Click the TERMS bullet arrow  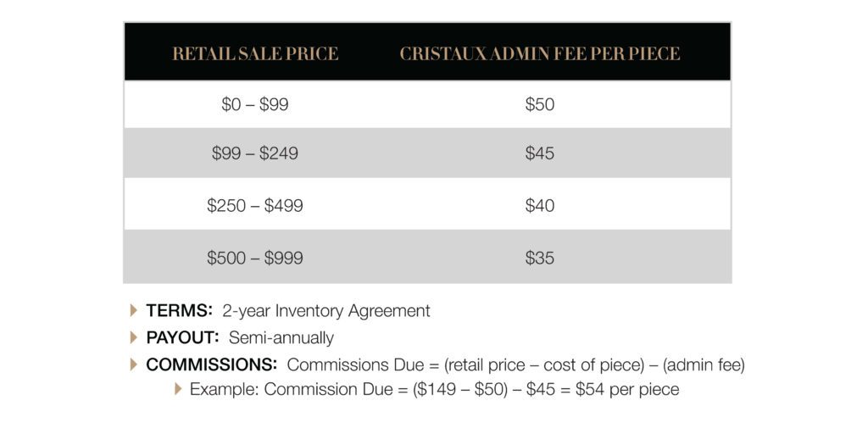(133, 310)
